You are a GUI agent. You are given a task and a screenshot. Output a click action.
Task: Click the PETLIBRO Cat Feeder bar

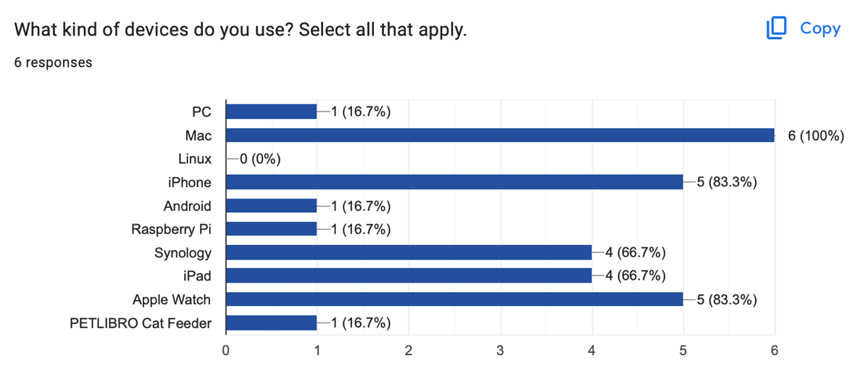click(x=271, y=322)
